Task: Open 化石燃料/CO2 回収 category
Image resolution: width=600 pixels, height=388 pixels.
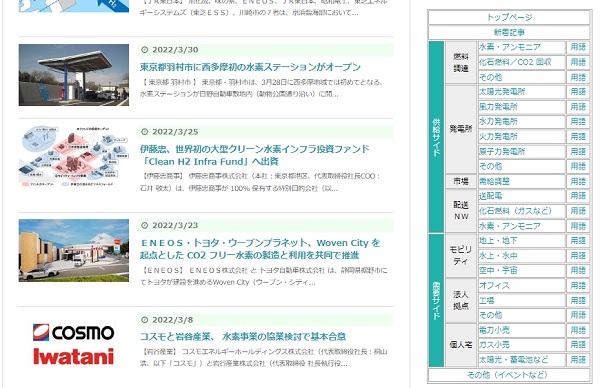Action: 515,62
